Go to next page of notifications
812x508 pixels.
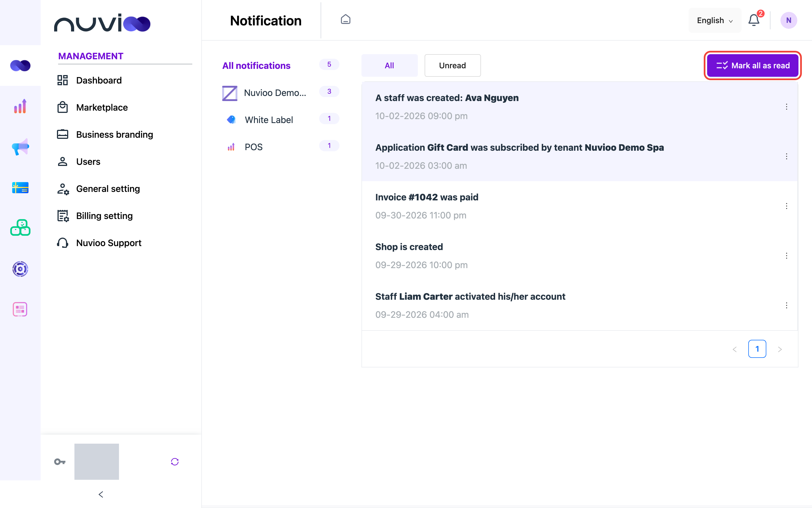point(780,349)
